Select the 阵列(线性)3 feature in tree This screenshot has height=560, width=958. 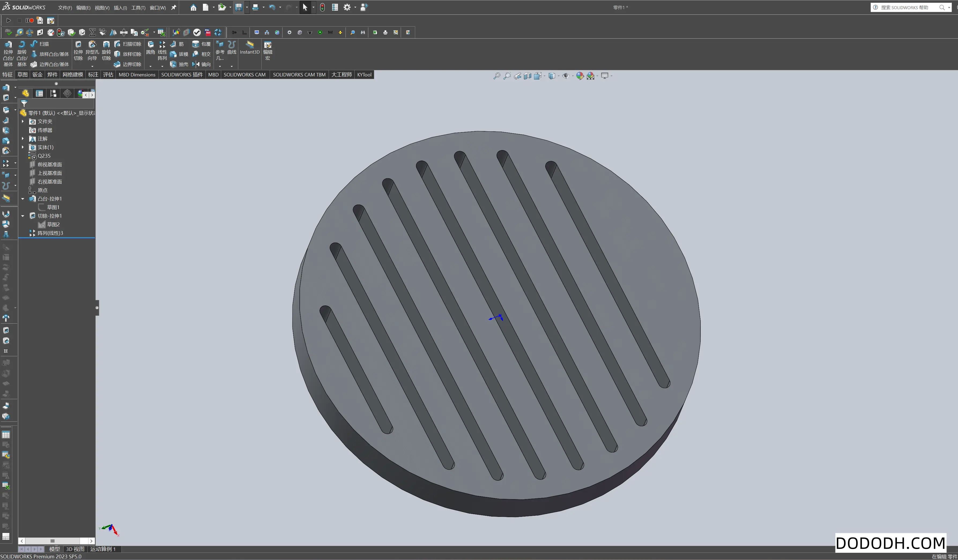click(50, 233)
